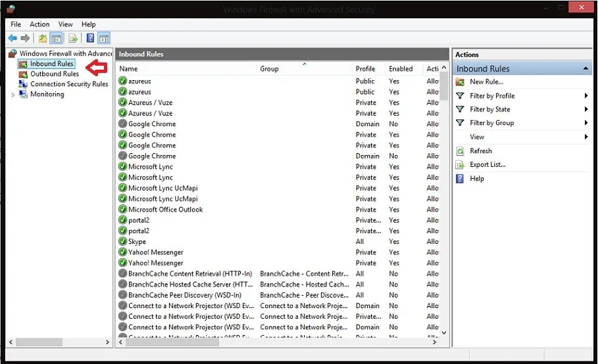Click the green check icon of Skype rule
Image resolution: width=598 pixels, height=364 pixels.
point(122,241)
